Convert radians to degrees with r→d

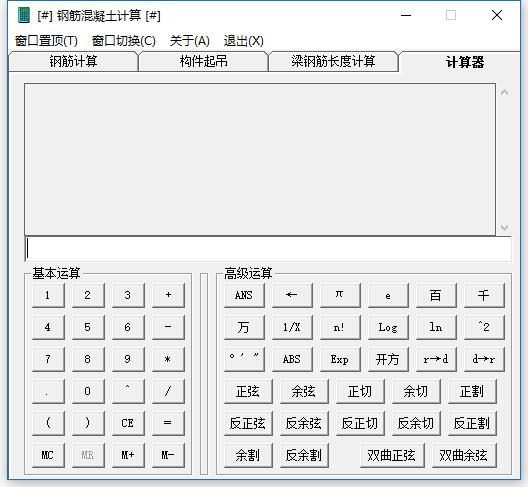(436, 359)
